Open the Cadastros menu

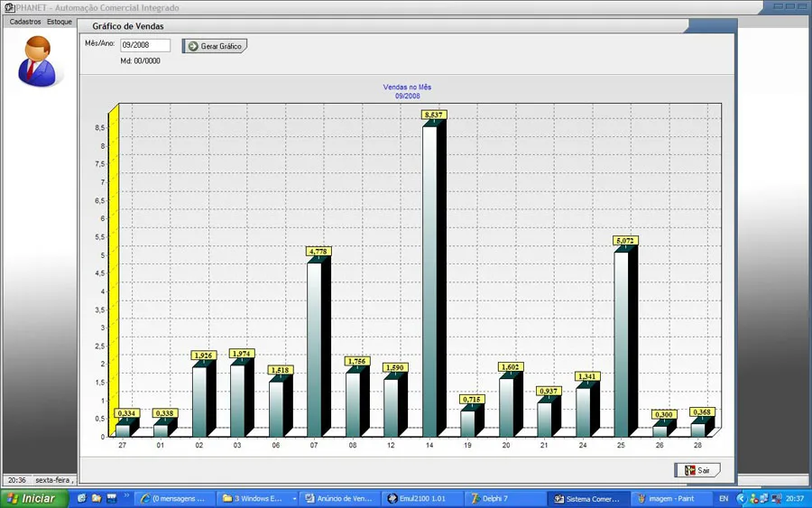[25, 22]
